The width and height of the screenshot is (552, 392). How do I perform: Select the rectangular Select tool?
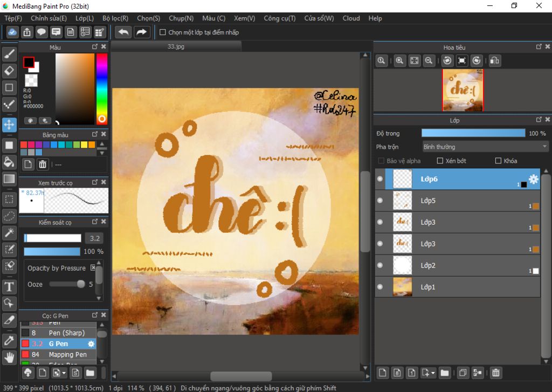coord(9,200)
